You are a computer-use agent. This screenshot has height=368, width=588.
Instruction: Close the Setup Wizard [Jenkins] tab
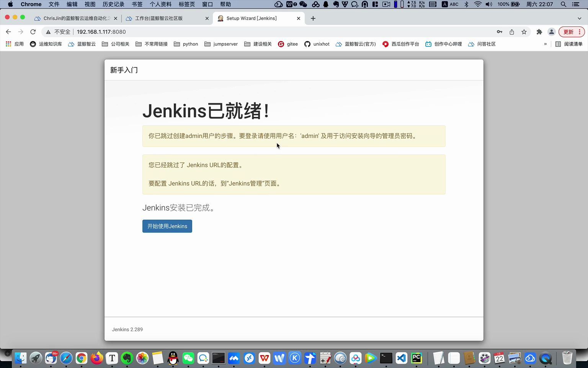299,18
